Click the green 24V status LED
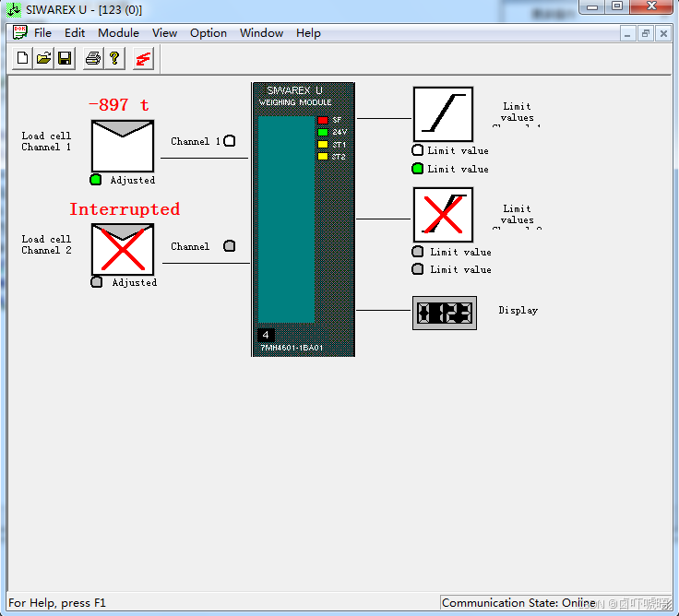Screen dimensions: 679x616 (x=323, y=132)
